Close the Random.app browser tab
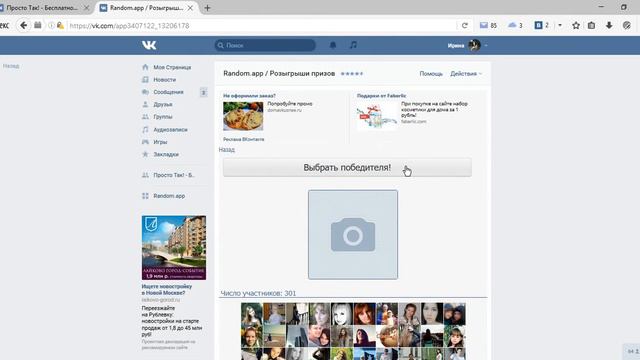 (190, 8)
